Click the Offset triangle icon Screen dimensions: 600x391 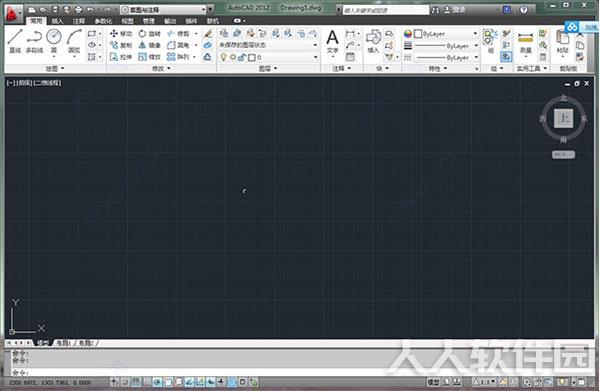(207, 57)
